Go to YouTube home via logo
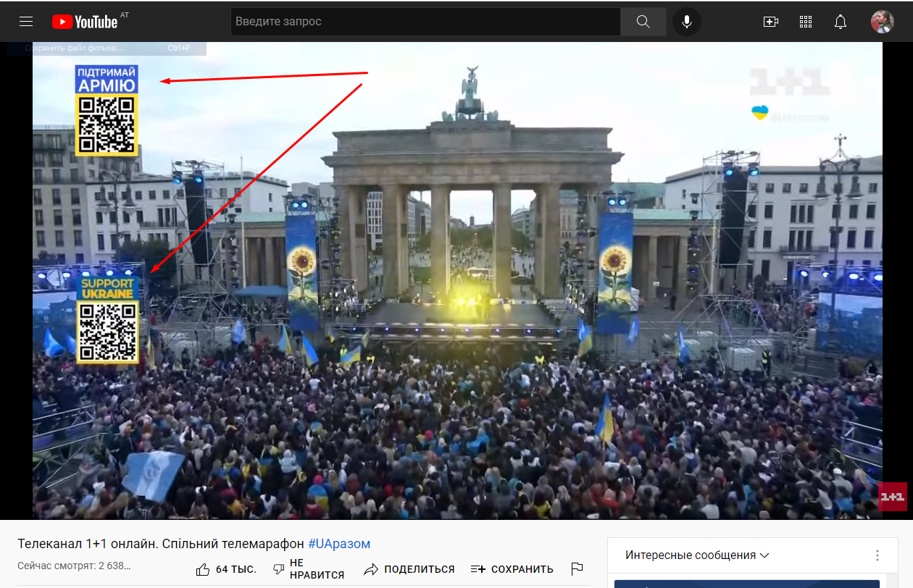This screenshot has height=588, width=913. click(x=85, y=22)
